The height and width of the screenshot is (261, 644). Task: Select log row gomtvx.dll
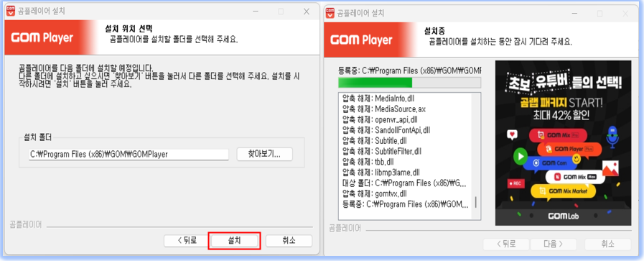coord(375,193)
